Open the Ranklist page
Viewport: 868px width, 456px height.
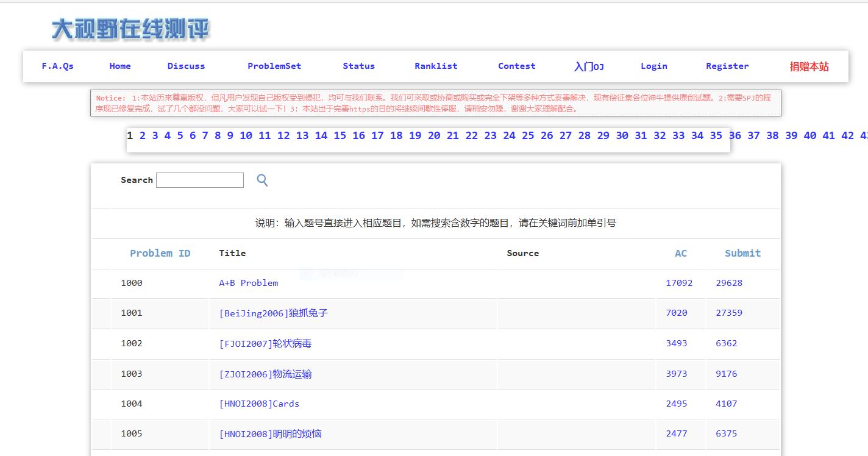point(436,66)
